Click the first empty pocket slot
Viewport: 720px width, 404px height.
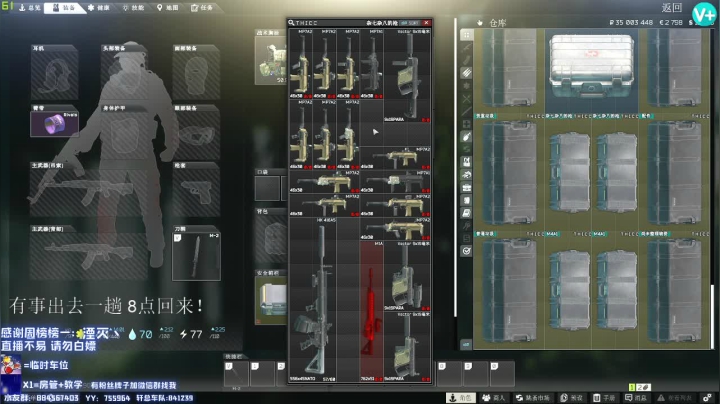[x=267, y=188]
